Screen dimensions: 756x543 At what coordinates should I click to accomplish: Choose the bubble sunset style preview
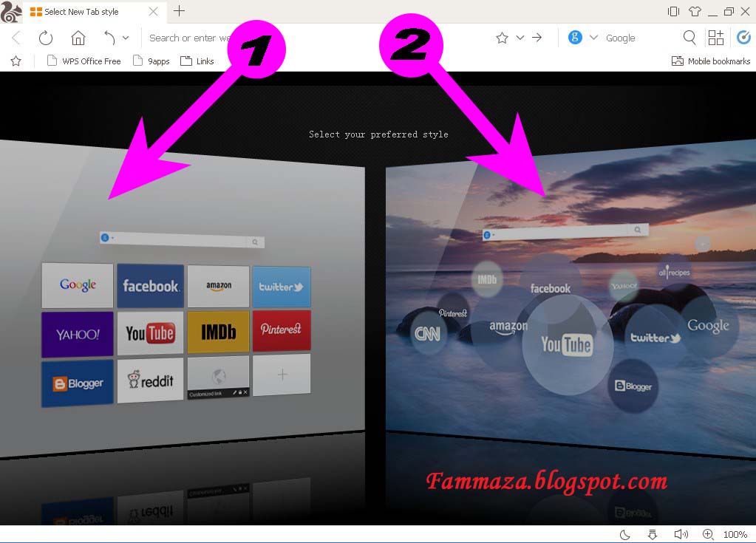point(571,298)
